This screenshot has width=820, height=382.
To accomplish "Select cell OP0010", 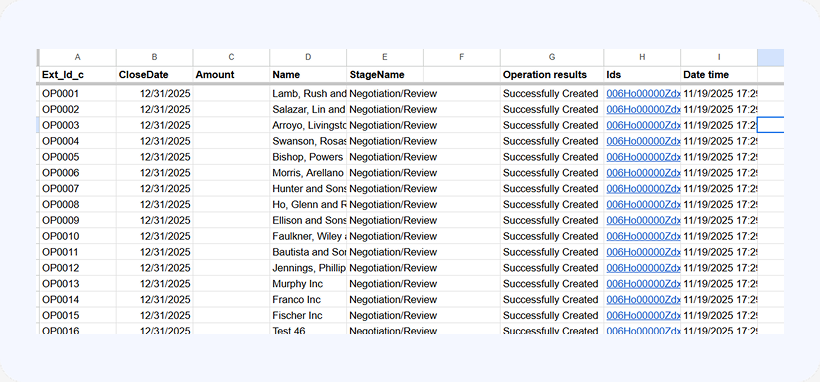I will 77,236.
